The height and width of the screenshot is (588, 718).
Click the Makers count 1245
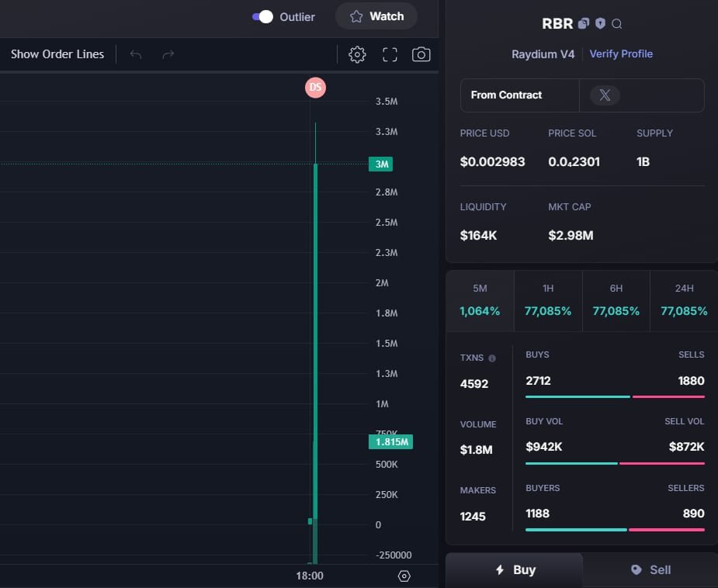pyautogui.click(x=473, y=517)
